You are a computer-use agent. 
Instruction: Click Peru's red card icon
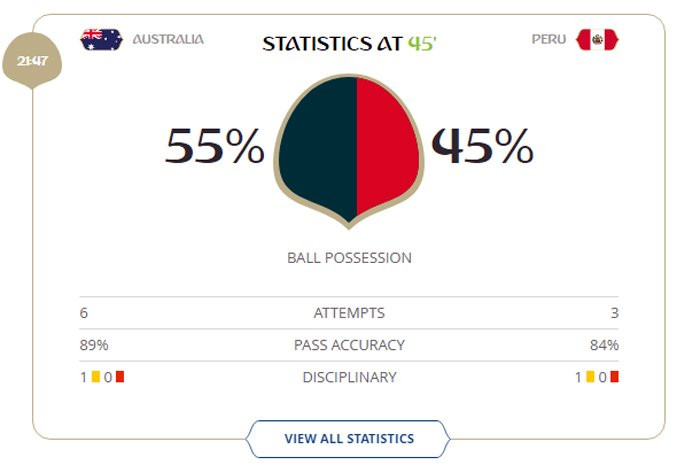coord(614,377)
